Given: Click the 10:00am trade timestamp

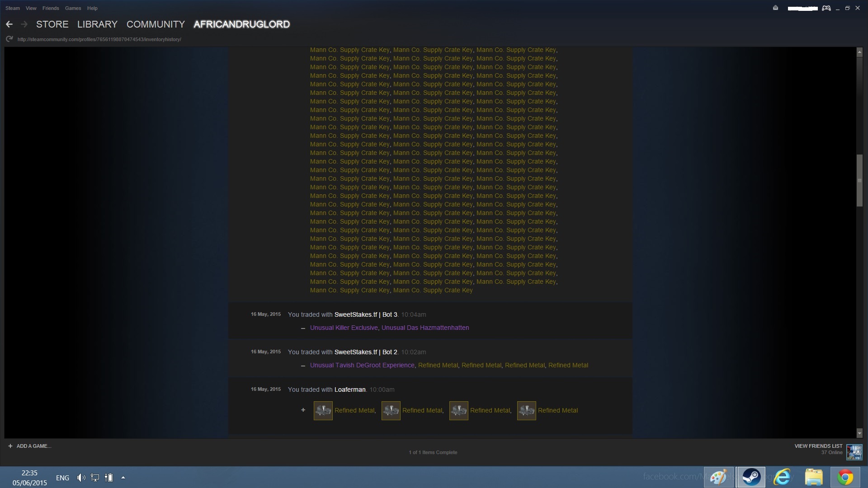Looking at the screenshot, I should [382, 389].
